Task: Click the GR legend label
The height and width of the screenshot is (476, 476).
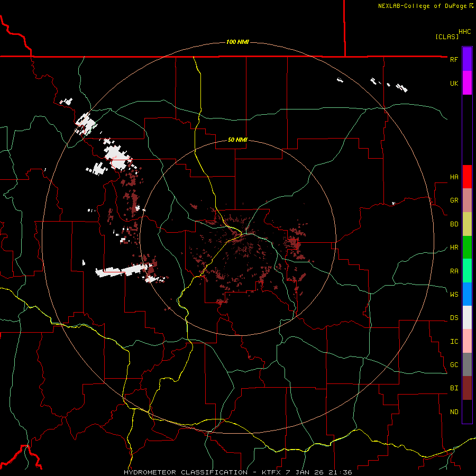Action: (454, 200)
